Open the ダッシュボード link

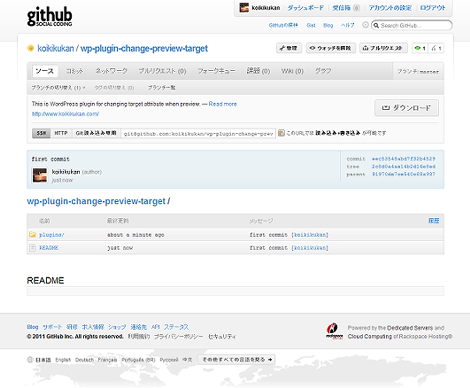pyautogui.click(x=305, y=8)
